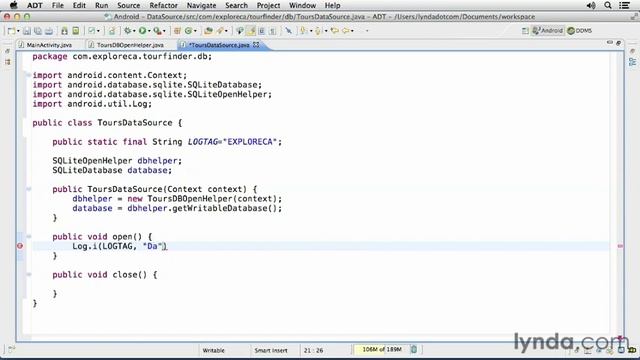Screen dimensions: 640x360
Task: Click the Run External Tools icon
Action: coord(158,31)
